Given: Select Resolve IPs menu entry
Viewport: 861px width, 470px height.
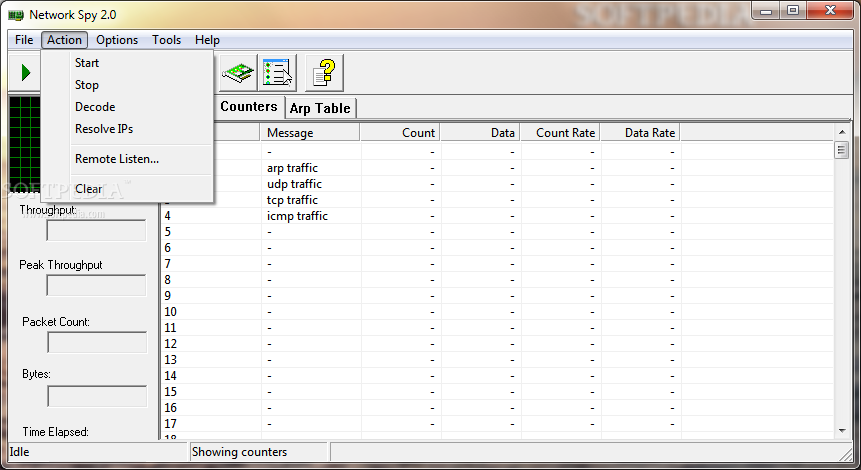Looking at the screenshot, I should pyautogui.click(x=127, y=129).
